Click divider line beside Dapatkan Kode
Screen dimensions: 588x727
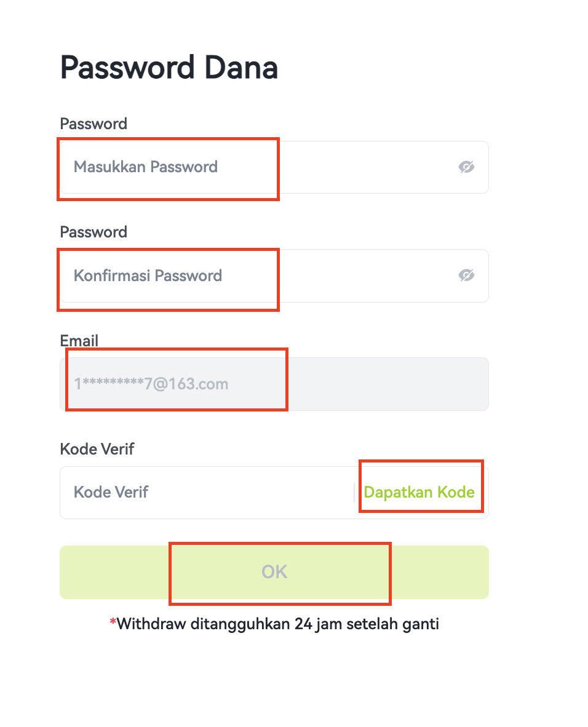pyautogui.click(x=354, y=493)
